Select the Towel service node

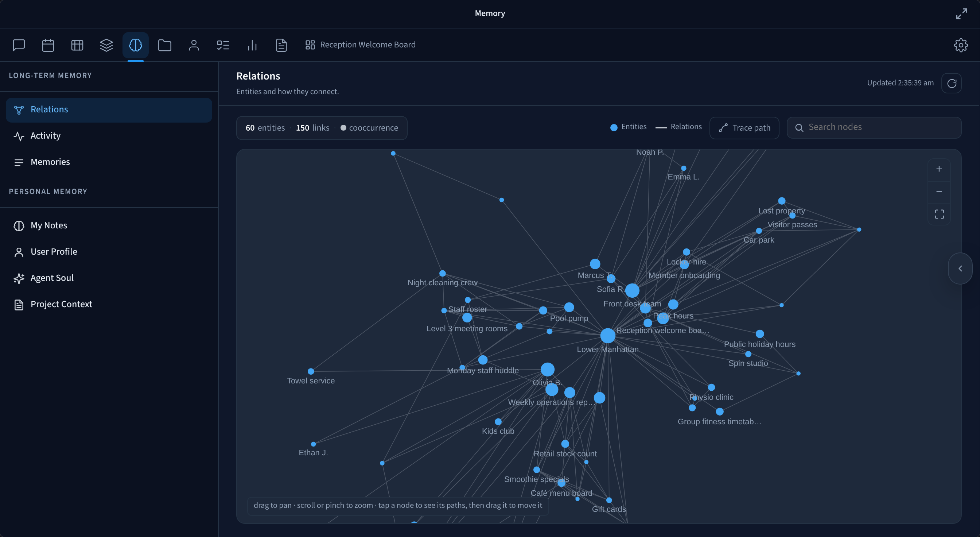[311, 371]
